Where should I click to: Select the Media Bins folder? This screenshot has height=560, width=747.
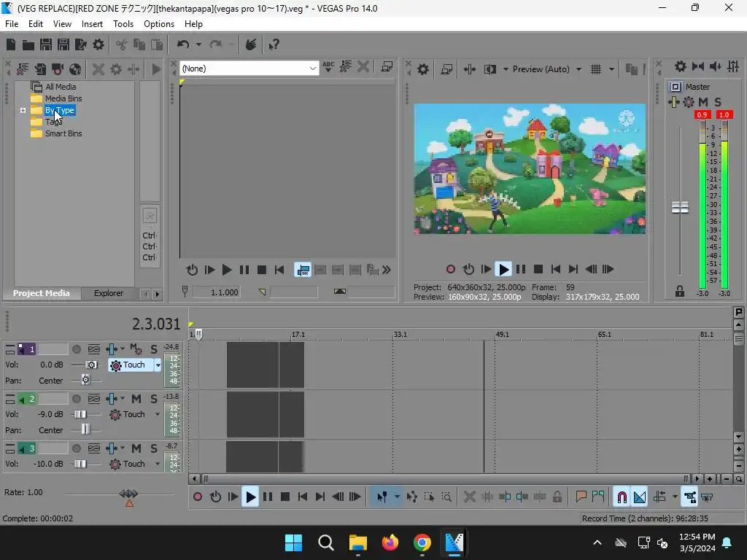pos(63,98)
